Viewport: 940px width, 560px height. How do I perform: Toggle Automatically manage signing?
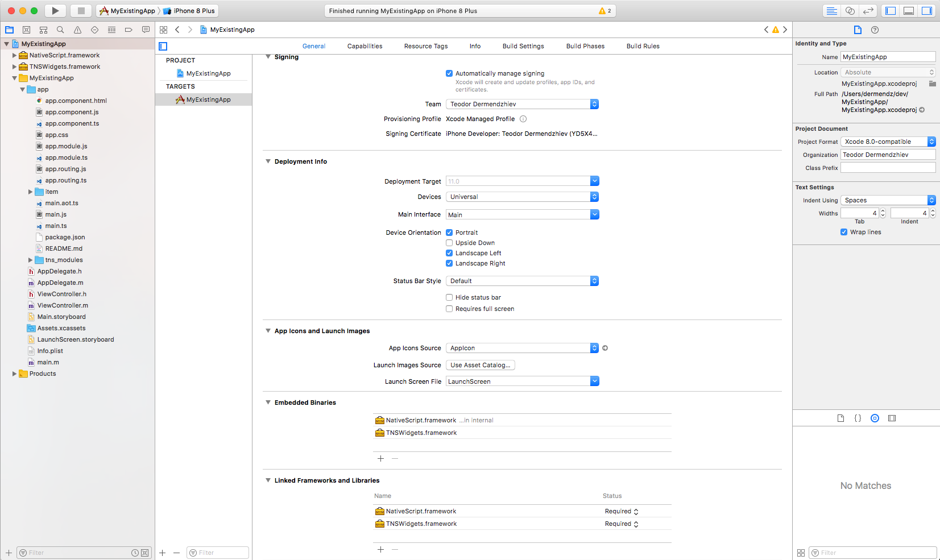[x=449, y=73]
